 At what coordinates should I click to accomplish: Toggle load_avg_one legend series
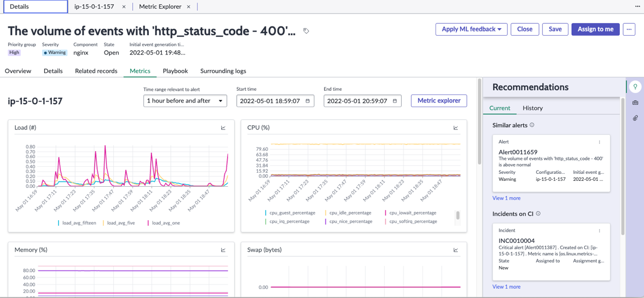point(163,223)
